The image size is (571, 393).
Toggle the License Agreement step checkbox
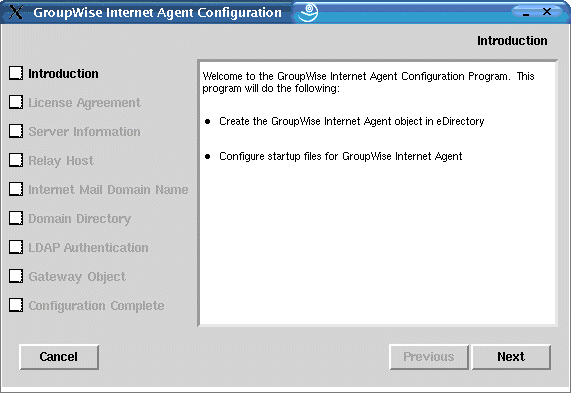[x=16, y=102]
